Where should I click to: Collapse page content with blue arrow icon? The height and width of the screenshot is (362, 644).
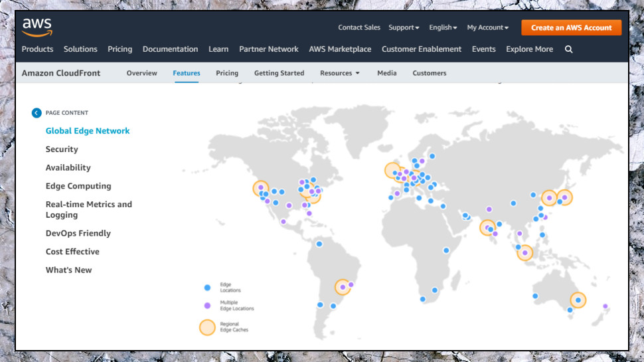click(37, 113)
